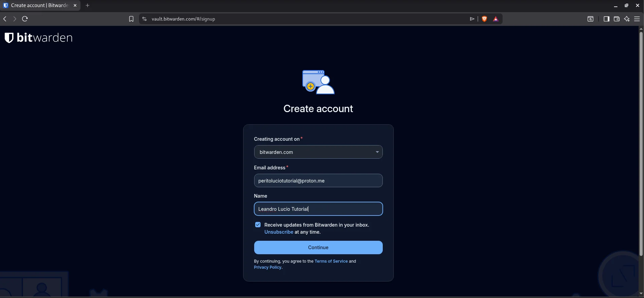This screenshot has width=644, height=298.
Task: Select the Create account | Bitwarden tab
Action: coord(40,5)
